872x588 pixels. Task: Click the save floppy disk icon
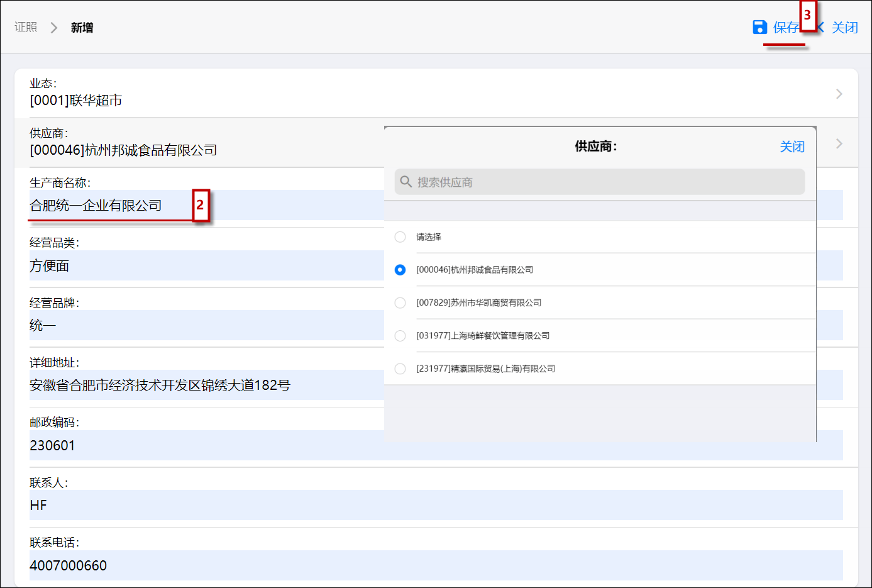point(759,27)
